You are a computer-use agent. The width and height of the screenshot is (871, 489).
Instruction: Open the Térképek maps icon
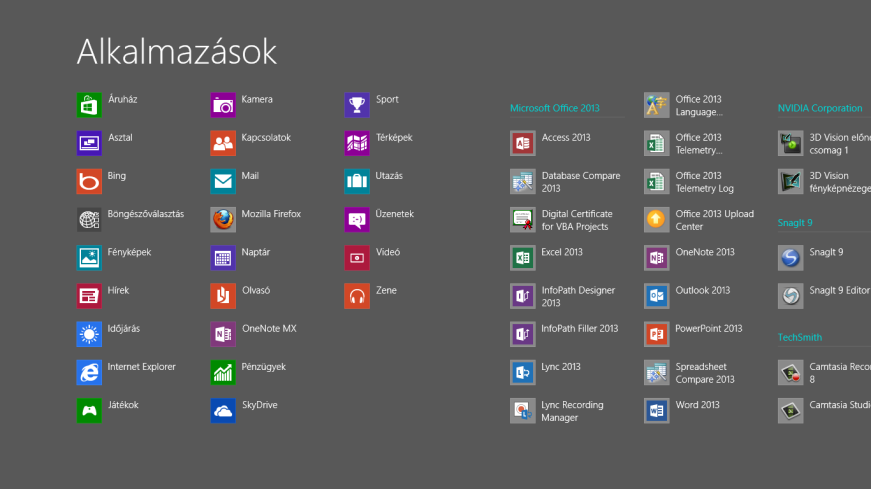pyautogui.click(x=357, y=143)
